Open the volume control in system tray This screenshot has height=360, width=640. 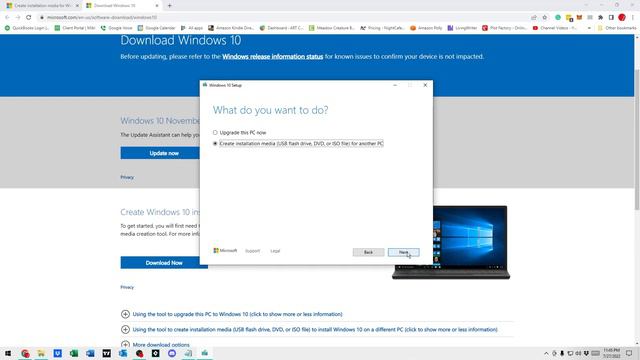[578, 353]
